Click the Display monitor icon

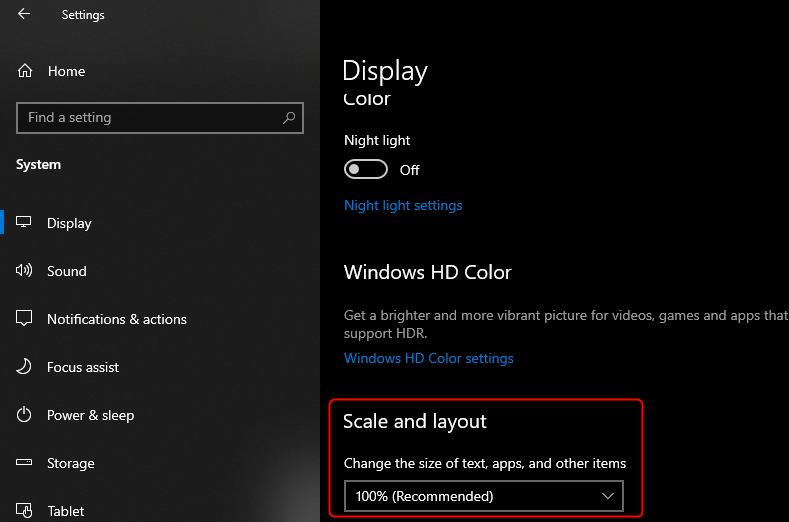click(x=24, y=222)
